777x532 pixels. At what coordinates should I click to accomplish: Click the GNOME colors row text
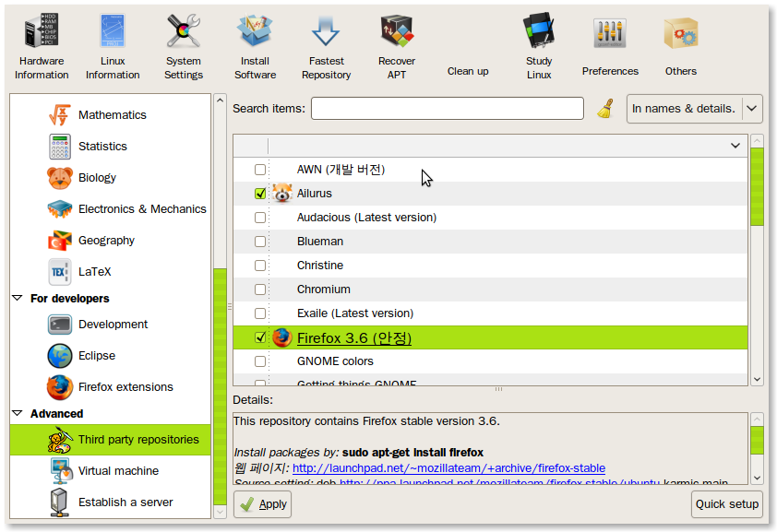pos(335,361)
